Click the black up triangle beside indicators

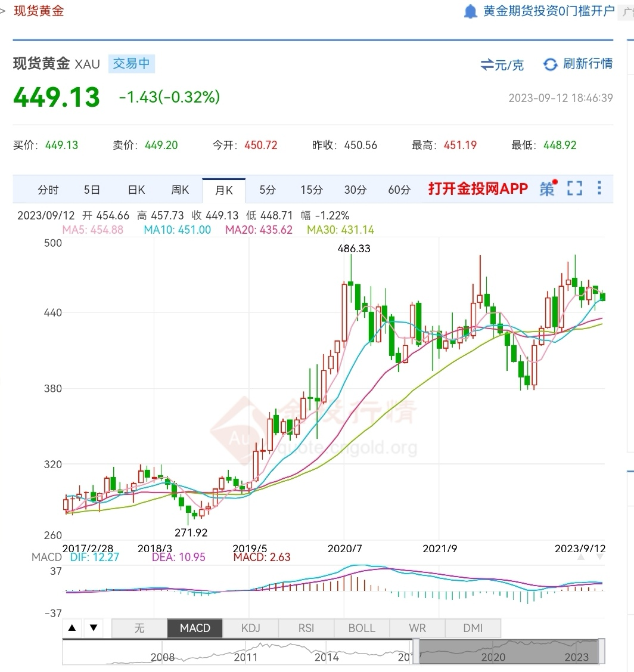point(72,628)
